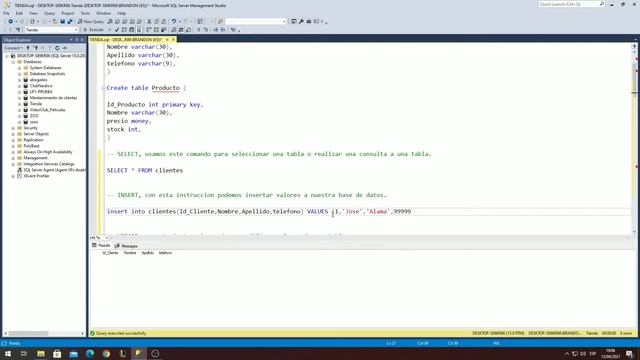Click the Comment out lines icon
Image resolution: width=640 pixels, height=360 pixels.
[x=198, y=30]
